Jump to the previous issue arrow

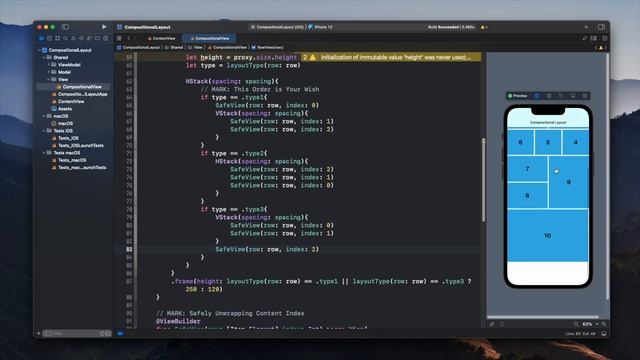click(596, 47)
